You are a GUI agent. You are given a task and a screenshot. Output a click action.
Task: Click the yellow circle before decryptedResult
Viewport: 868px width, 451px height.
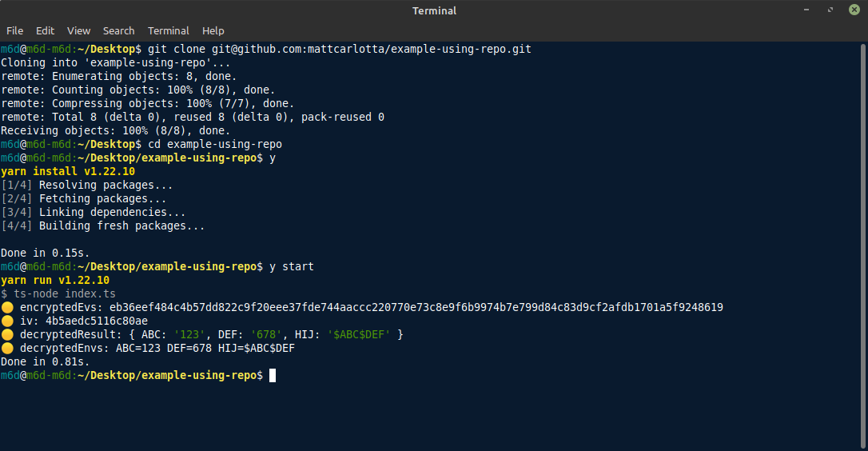7,334
